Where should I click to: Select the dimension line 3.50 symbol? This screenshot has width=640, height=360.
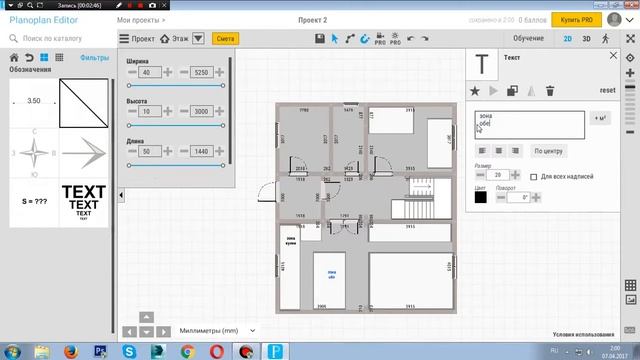(34, 103)
